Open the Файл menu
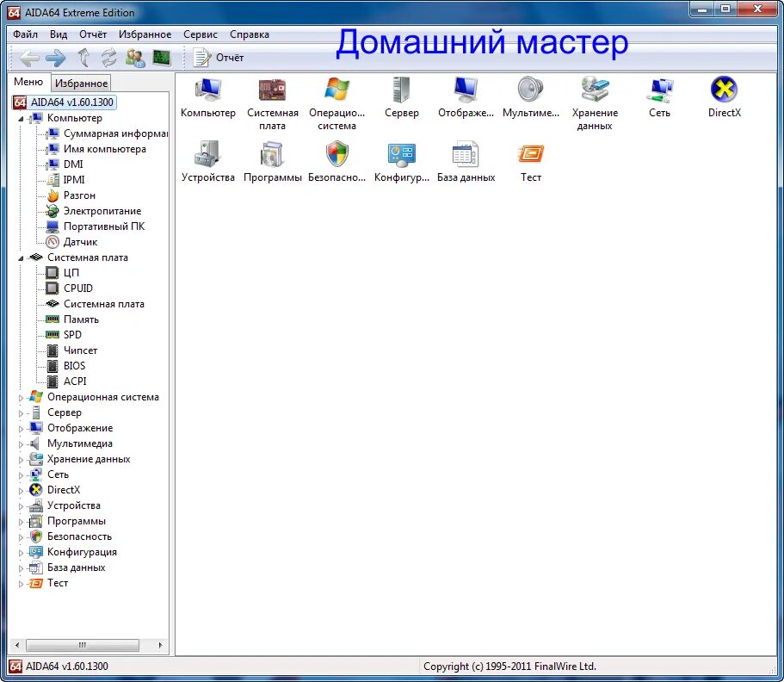This screenshot has width=784, height=682. coord(26,34)
